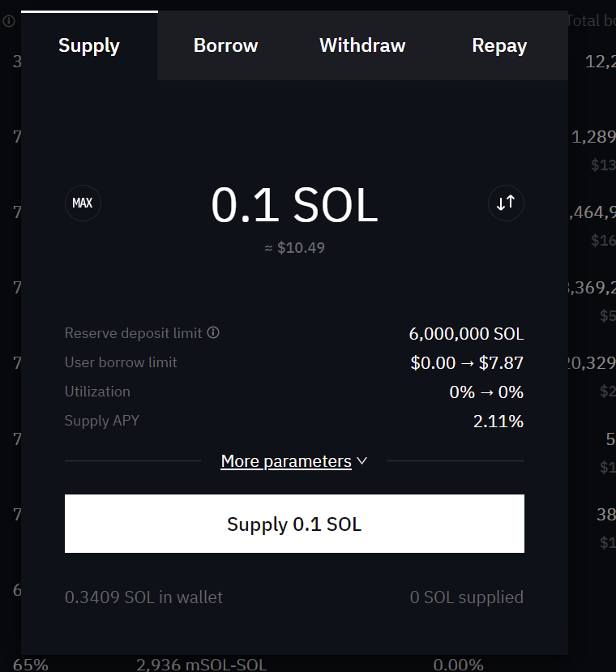Image resolution: width=616 pixels, height=672 pixels.
Task: Click the ≈ $10.49 USD value
Action: [294, 248]
